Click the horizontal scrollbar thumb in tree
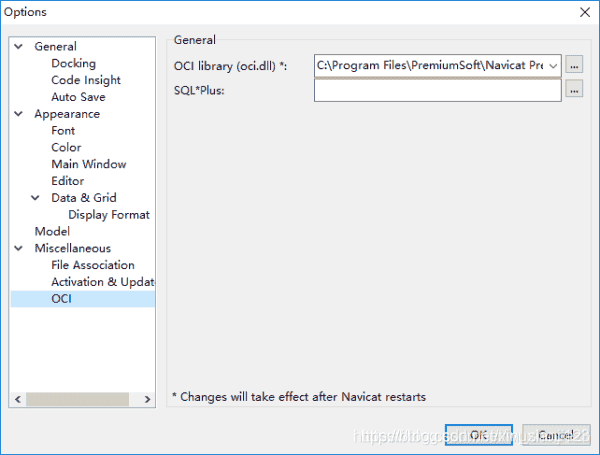600x455 pixels. point(78,400)
